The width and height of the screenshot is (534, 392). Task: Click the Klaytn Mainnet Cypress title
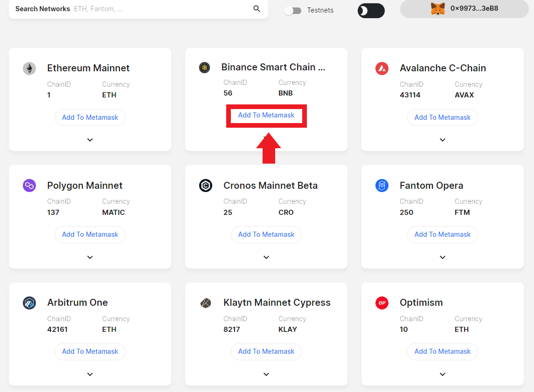click(277, 303)
